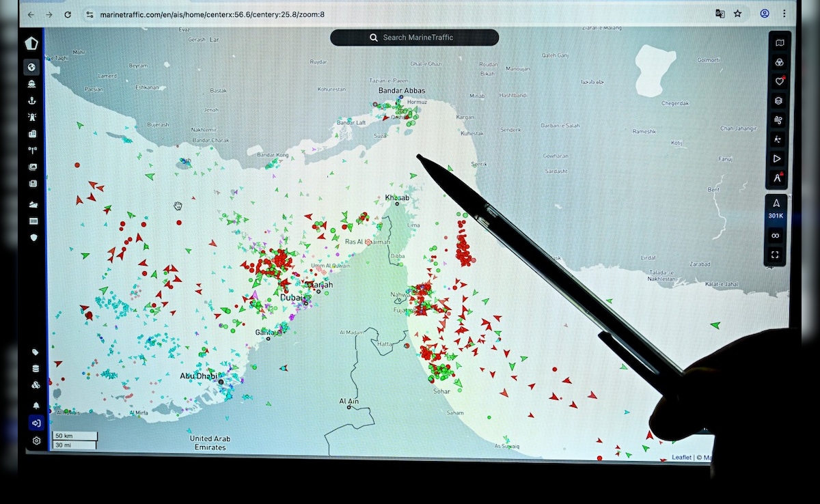Select the live map globe item in sidebar
The image size is (820, 504).
pos(31,67)
